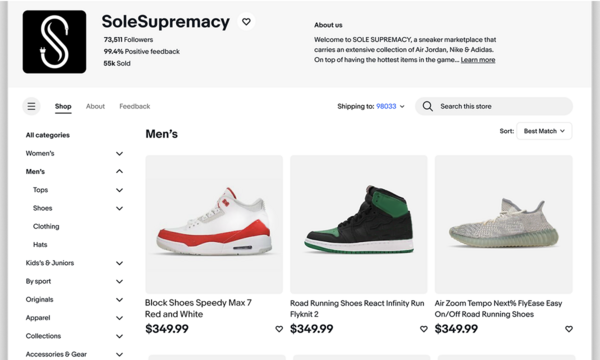Click the search magnifier icon
Image resolution: width=600 pixels, height=360 pixels.
pos(428,106)
